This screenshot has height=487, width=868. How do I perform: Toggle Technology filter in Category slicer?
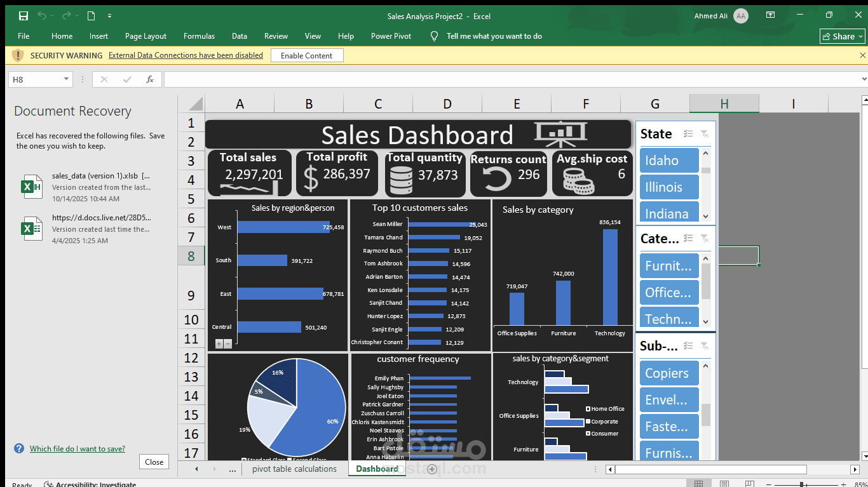click(x=669, y=317)
